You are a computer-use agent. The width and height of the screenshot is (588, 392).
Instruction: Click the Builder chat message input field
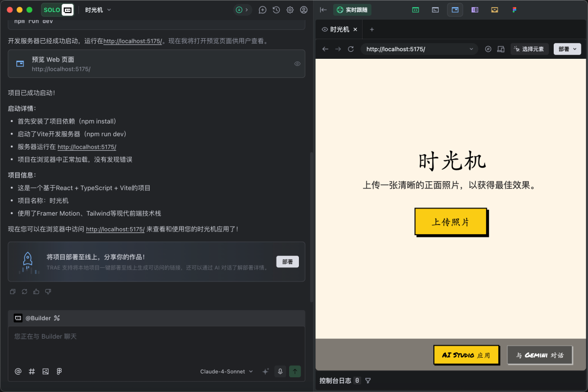(156, 343)
